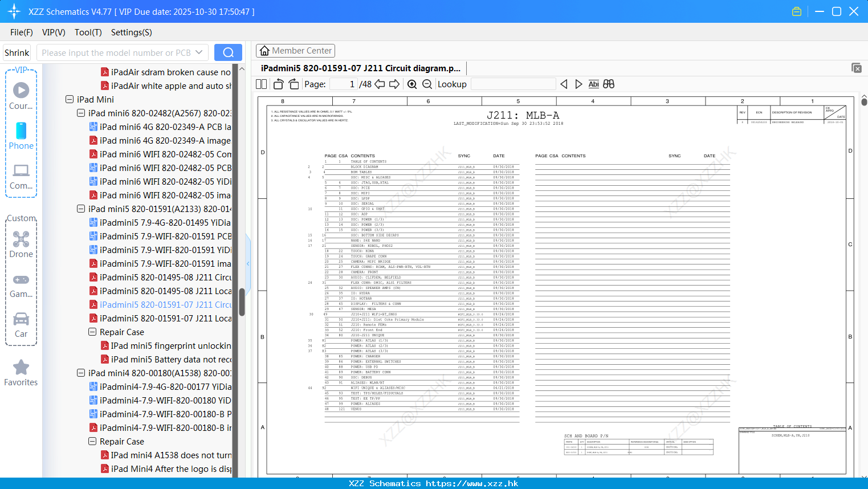Viewport: 868px width, 489px height.
Task: Collapse Repair Case under iPad mini4
Action: pyautogui.click(x=92, y=441)
